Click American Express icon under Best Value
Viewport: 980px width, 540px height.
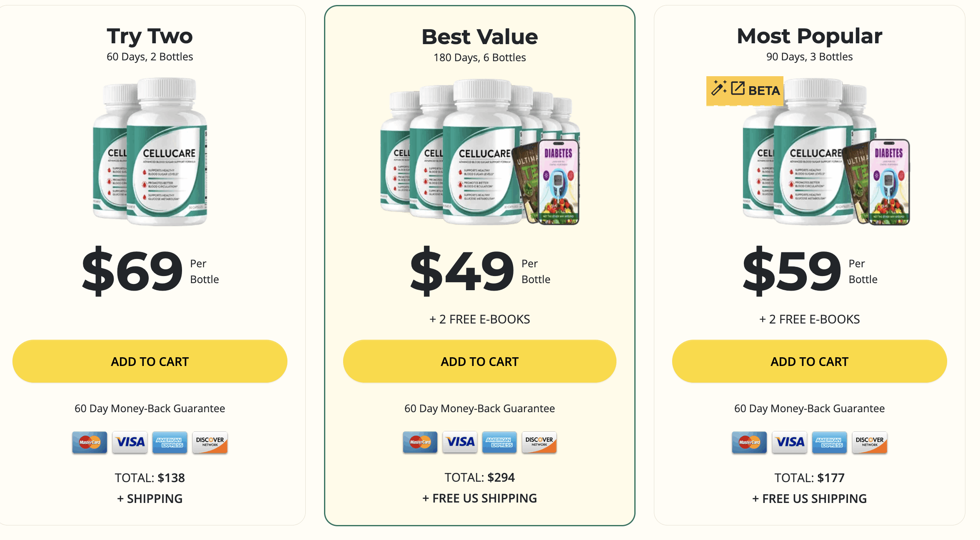click(499, 442)
